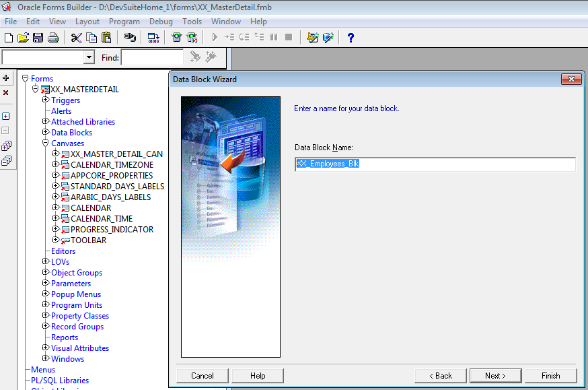
Task: Click the debugger Go arrow icon
Action: [x=215, y=37]
